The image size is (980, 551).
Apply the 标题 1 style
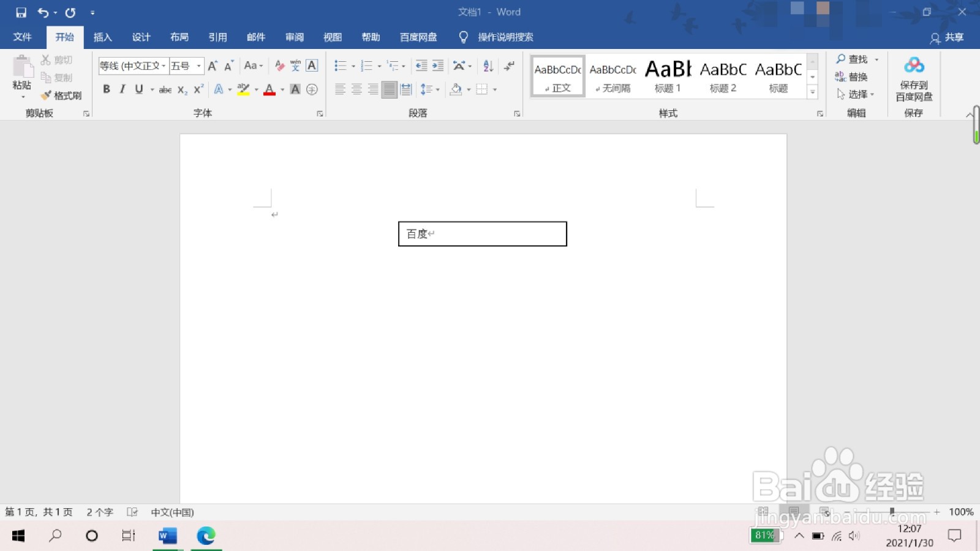668,77
